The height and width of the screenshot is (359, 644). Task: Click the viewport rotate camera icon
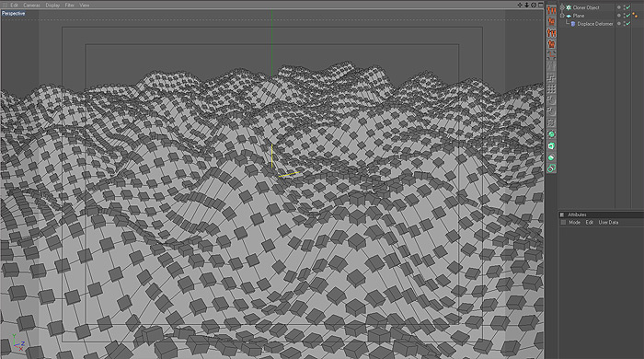click(x=534, y=5)
